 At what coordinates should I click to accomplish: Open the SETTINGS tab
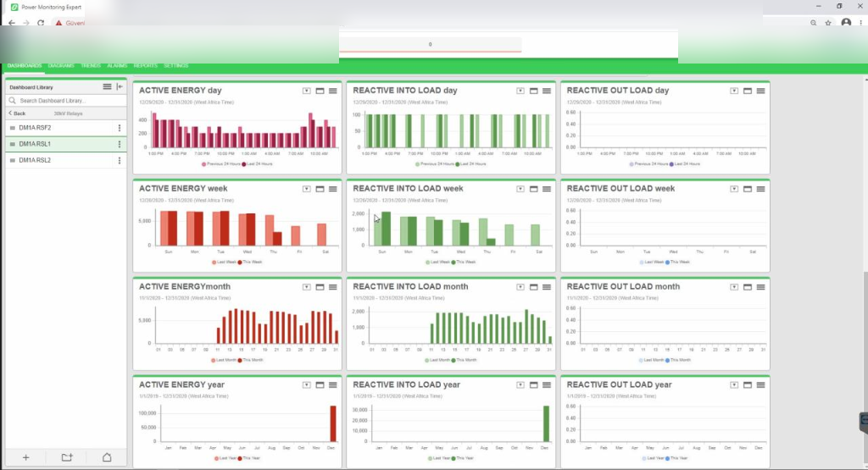(176, 66)
